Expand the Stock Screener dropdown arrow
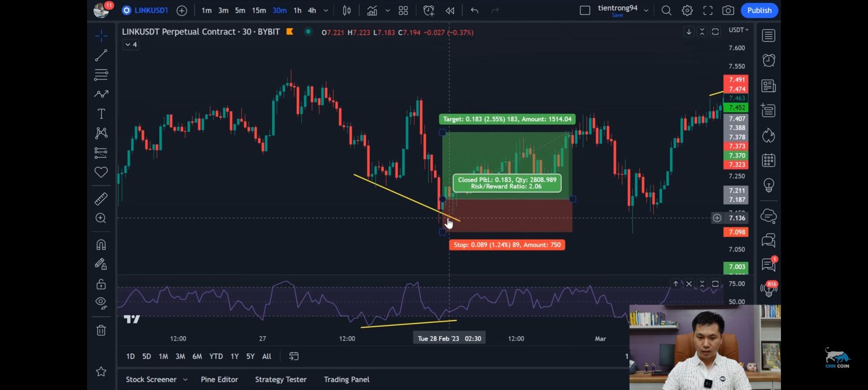Viewport: 868px width, 390px height. (x=185, y=380)
